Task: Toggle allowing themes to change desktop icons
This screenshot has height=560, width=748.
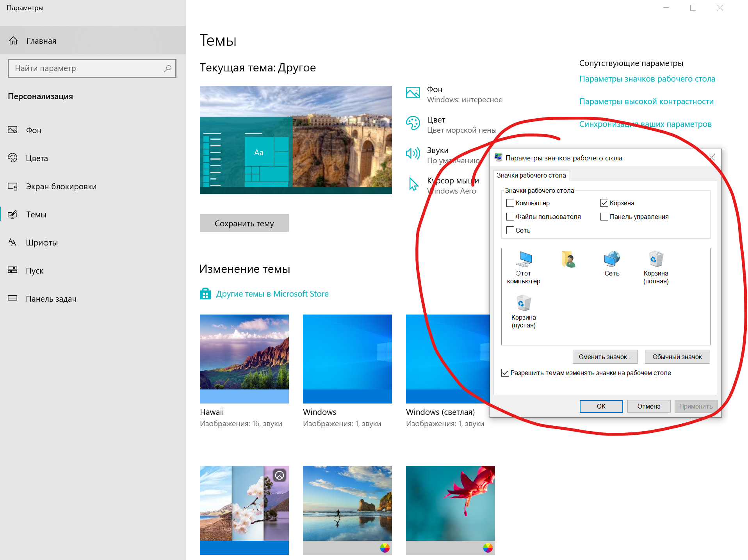Action: click(x=505, y=373)
